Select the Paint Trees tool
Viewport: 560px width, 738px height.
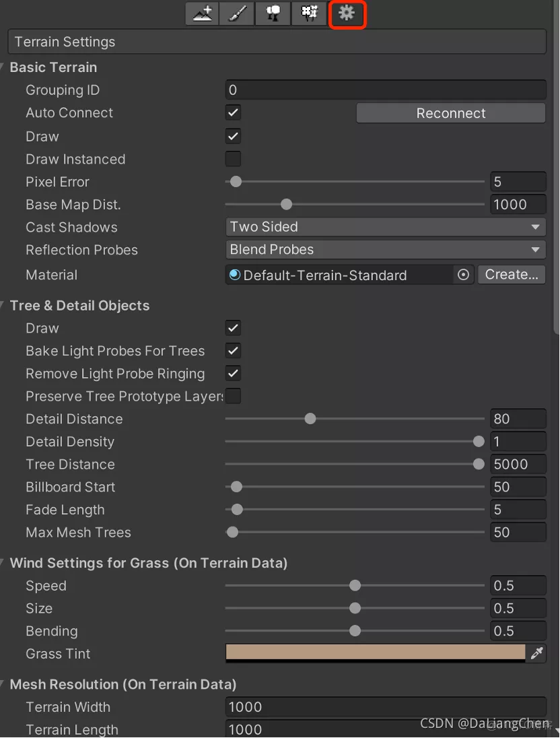tap(273, 13)
